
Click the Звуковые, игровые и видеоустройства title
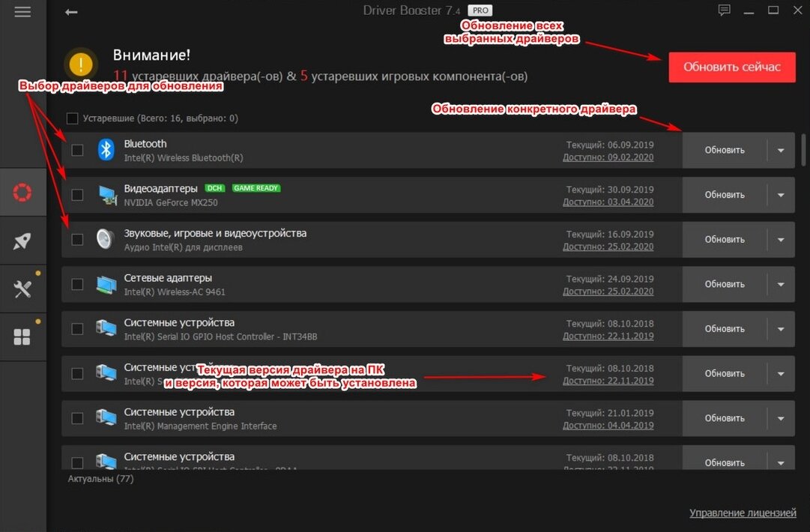click(215, 234)
